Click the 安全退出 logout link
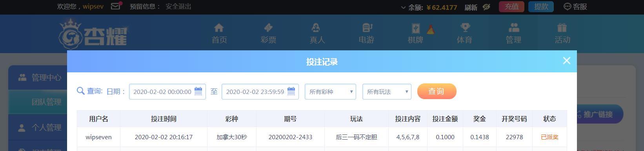 [x=178, y=7]
